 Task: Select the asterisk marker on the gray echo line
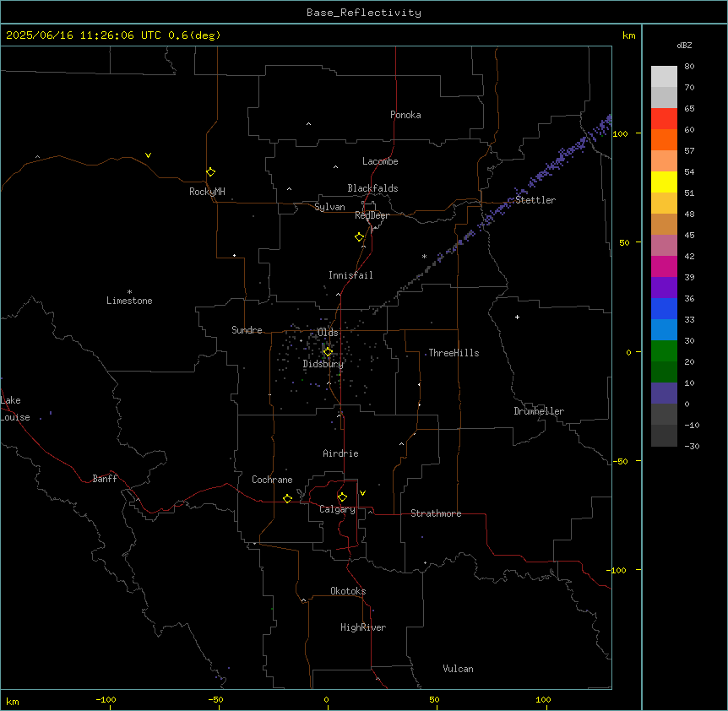[424, 256]
